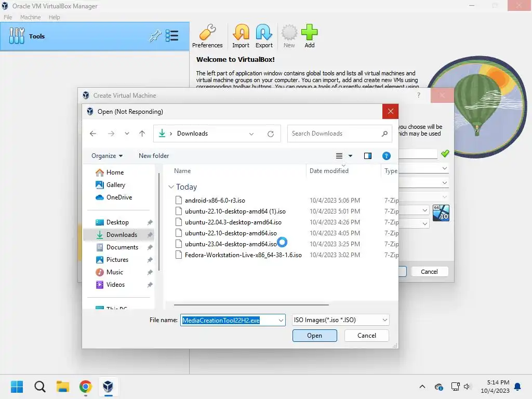Select ubuntu-22.10-desktop-amd64.iso file

pyautogui.click(x=231, y=233)
